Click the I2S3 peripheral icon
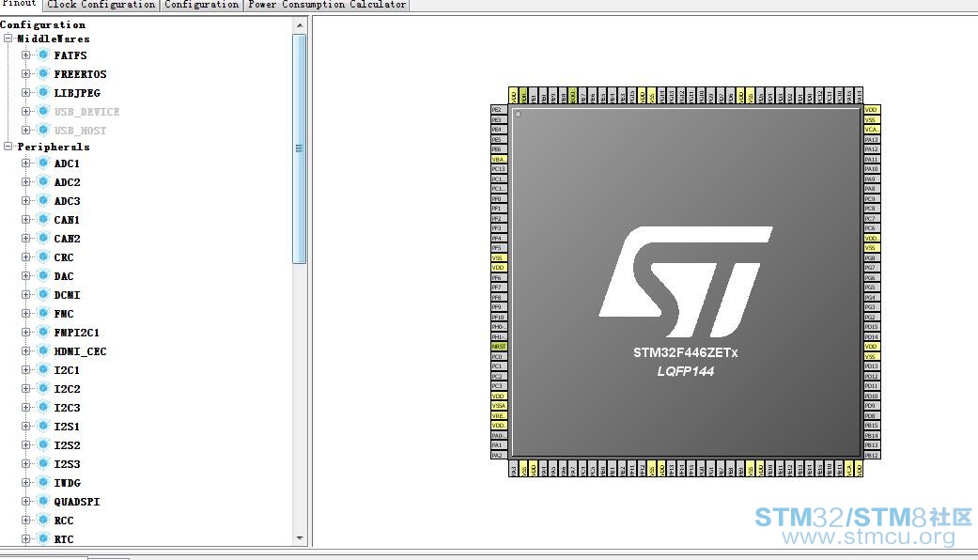 click(x=43, y=463)
